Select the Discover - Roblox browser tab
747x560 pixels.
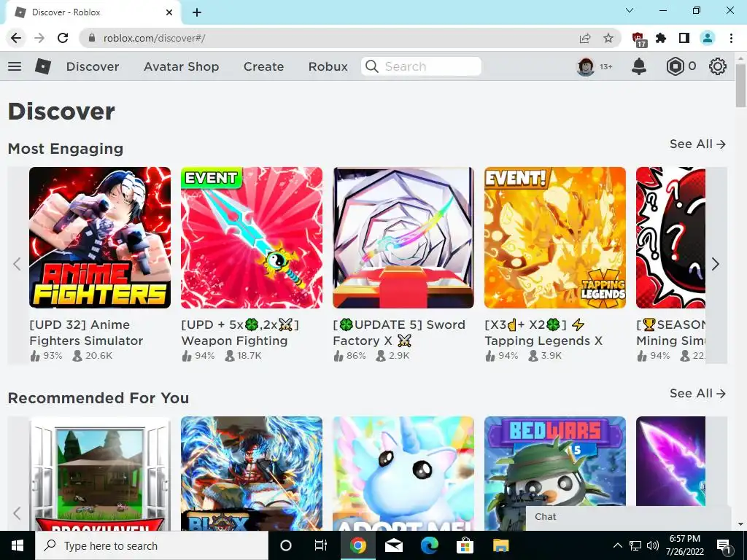(93, 12)
